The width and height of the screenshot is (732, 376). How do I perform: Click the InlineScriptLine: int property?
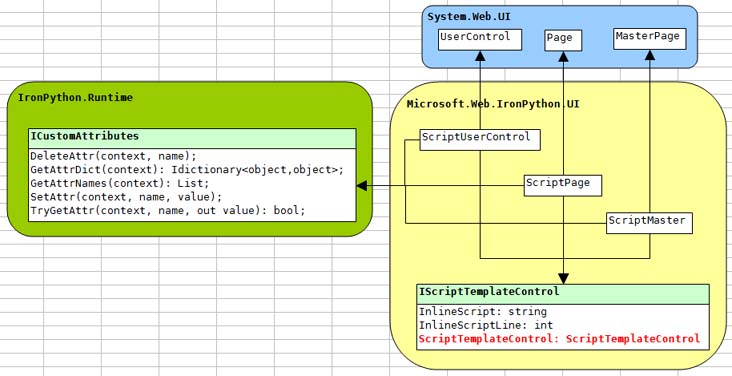tap(486, 325)
